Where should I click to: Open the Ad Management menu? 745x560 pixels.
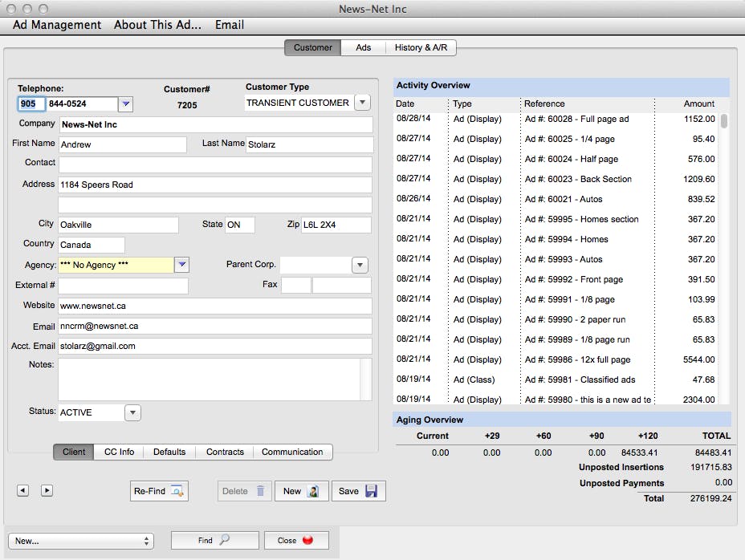point(57,25)
